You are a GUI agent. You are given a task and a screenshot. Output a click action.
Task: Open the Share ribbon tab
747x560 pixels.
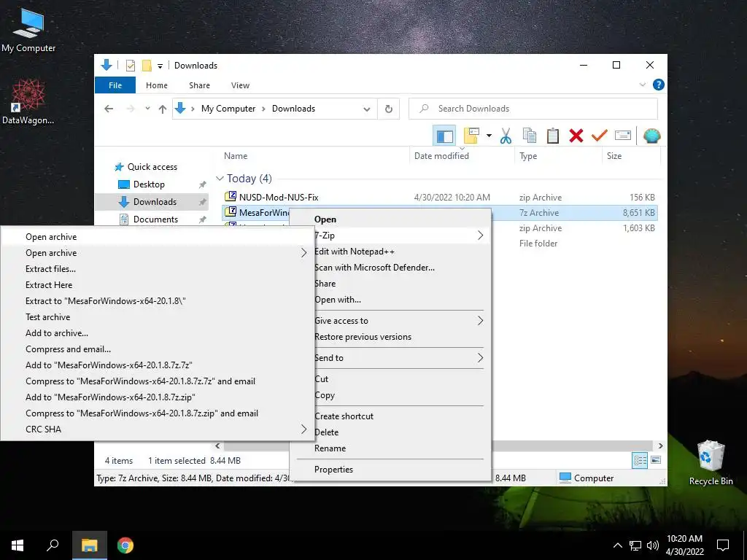(x=199, y=85)
